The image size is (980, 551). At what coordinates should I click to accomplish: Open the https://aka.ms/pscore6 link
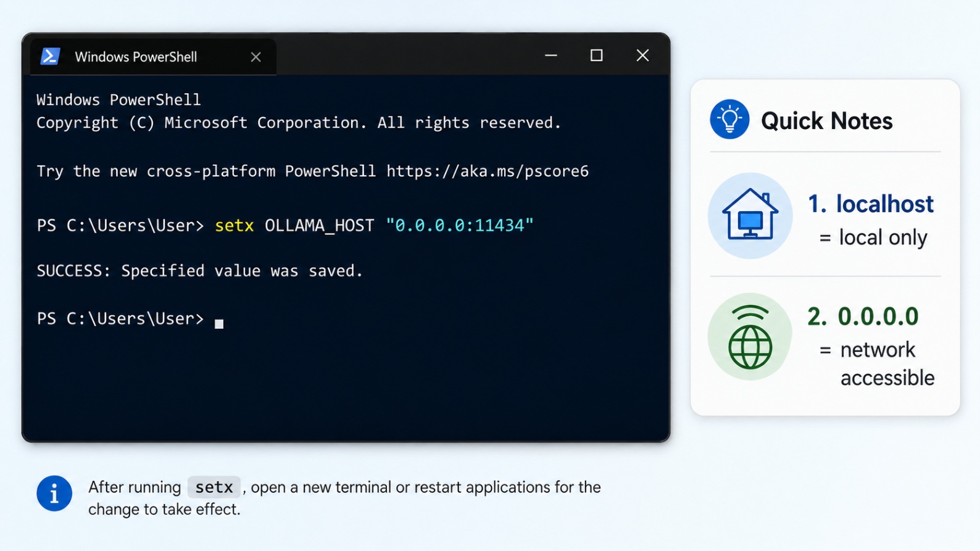pyautogui.click(x=488, y=171)
